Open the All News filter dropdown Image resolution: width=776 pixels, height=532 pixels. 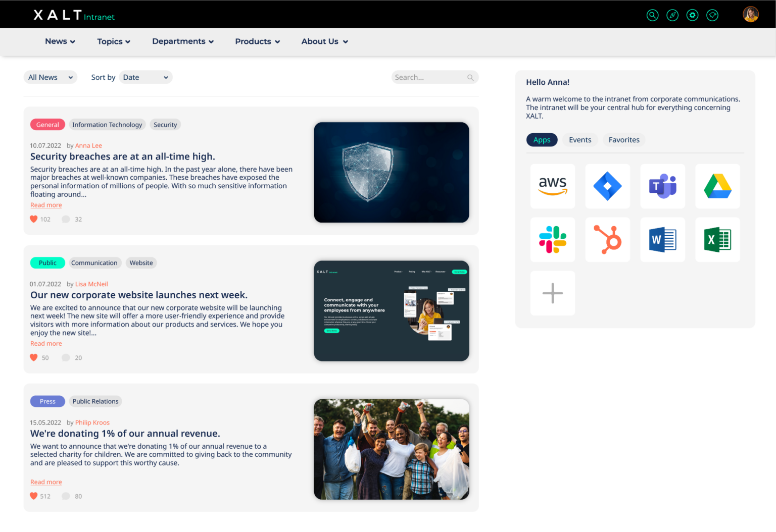(x=50, y=77)
